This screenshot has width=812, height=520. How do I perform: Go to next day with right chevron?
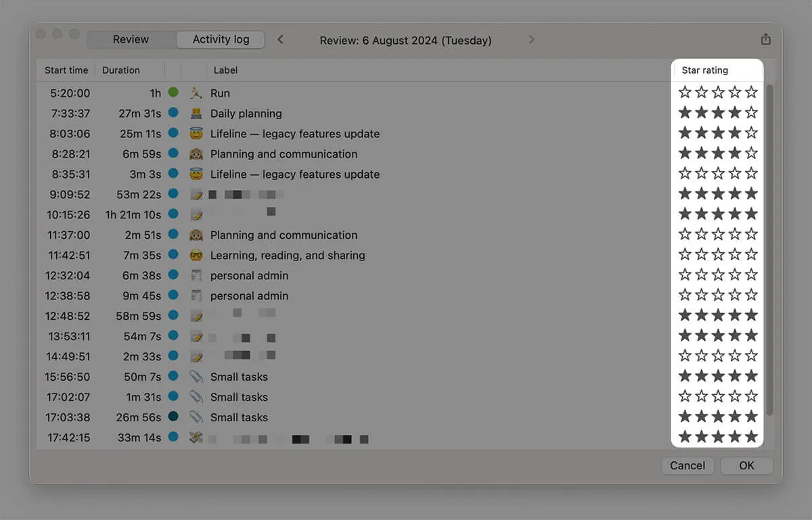point(531,40)
